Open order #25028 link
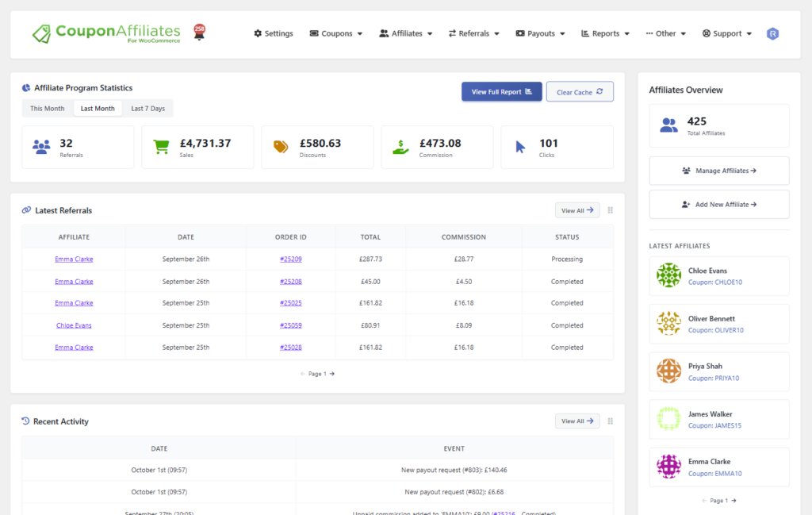Viewport: 812px width, 515px height. (291, 348)
